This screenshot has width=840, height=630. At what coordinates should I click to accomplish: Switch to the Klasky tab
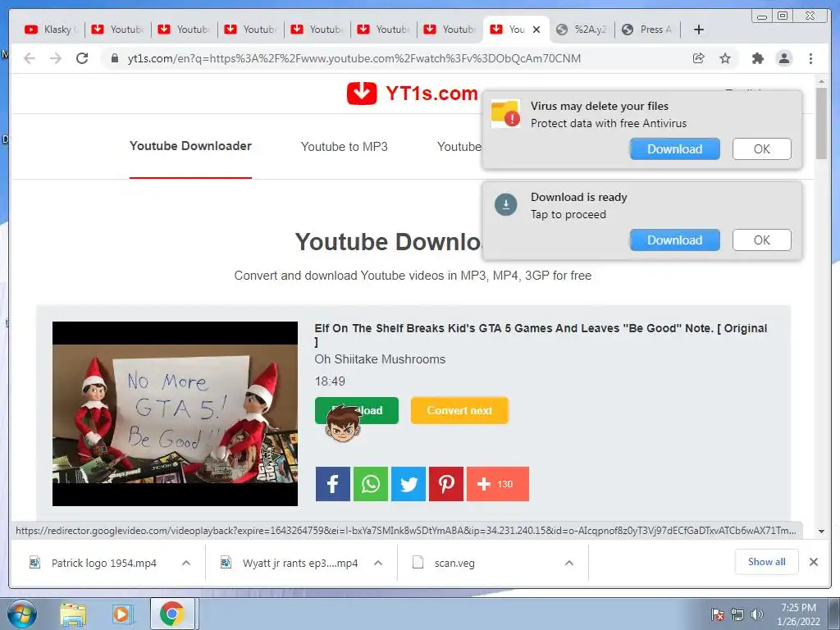point(52,30)
